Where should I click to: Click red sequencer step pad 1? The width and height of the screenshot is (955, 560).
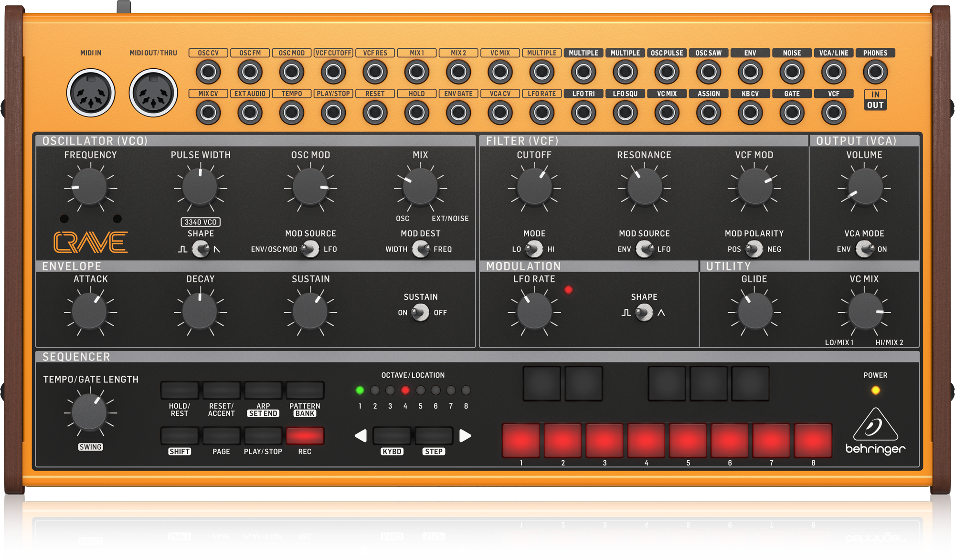(521, 440)
